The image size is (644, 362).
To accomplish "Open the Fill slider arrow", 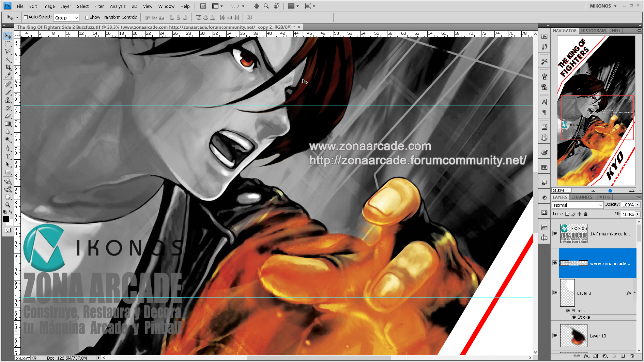I will [x=638, y=214].
